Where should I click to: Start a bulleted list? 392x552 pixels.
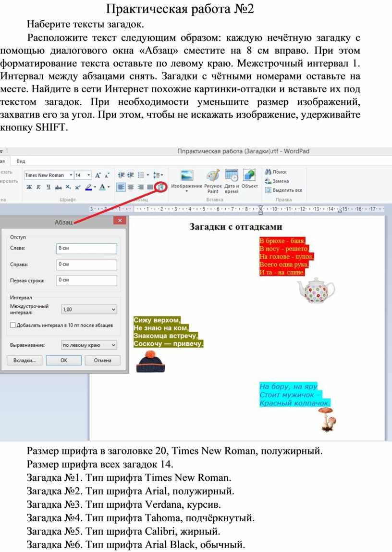coord(141,175)
